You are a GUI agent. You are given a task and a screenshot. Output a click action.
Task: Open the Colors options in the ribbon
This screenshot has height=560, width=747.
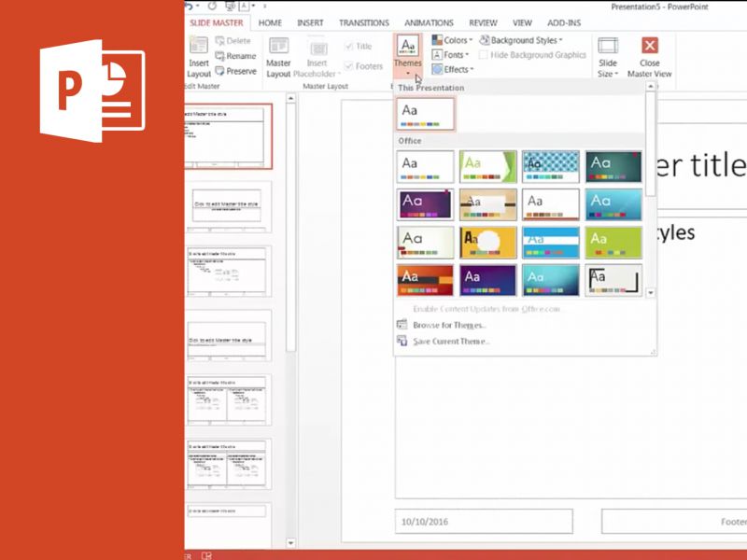pyautogui.click(x=453, y=40)
